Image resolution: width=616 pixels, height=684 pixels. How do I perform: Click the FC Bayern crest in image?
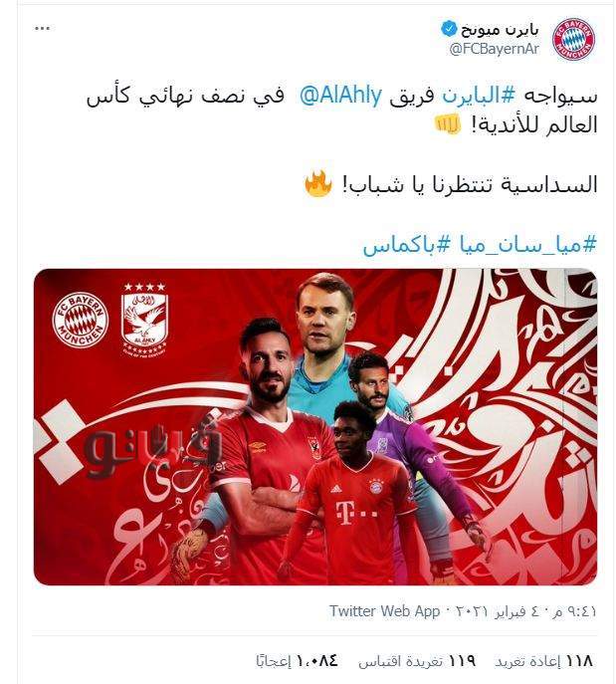81,321
